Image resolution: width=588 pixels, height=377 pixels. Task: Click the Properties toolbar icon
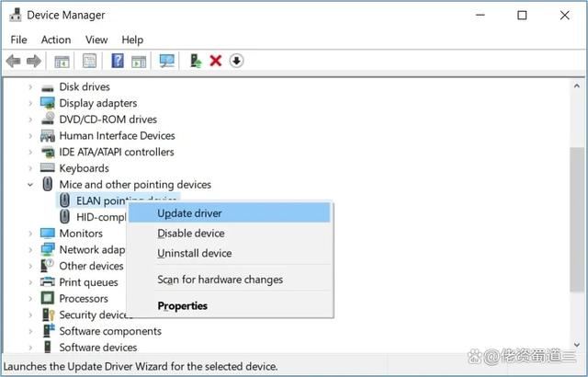pos(89,61)
